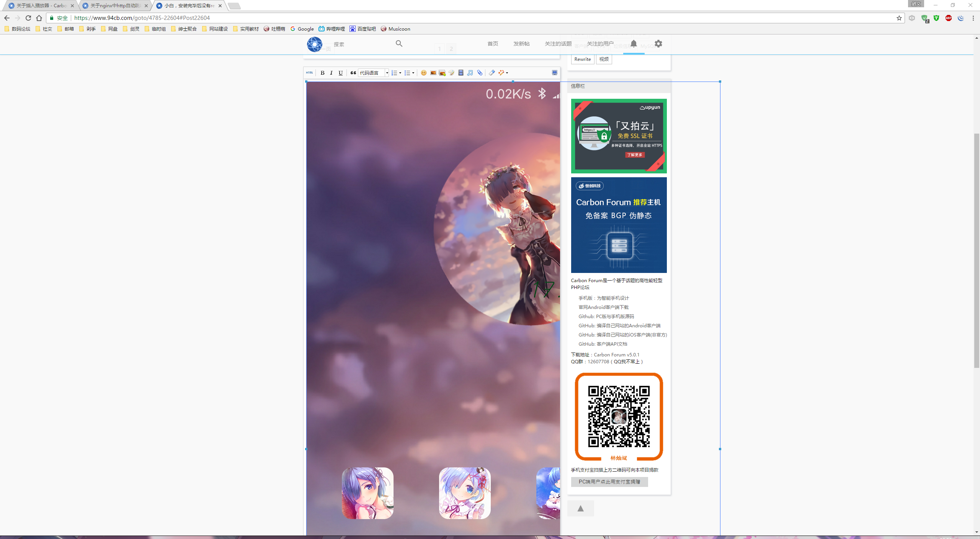Open jQuery swirl extension icon
This screenshot has height=539, width=980.
(x=960, y=18)
